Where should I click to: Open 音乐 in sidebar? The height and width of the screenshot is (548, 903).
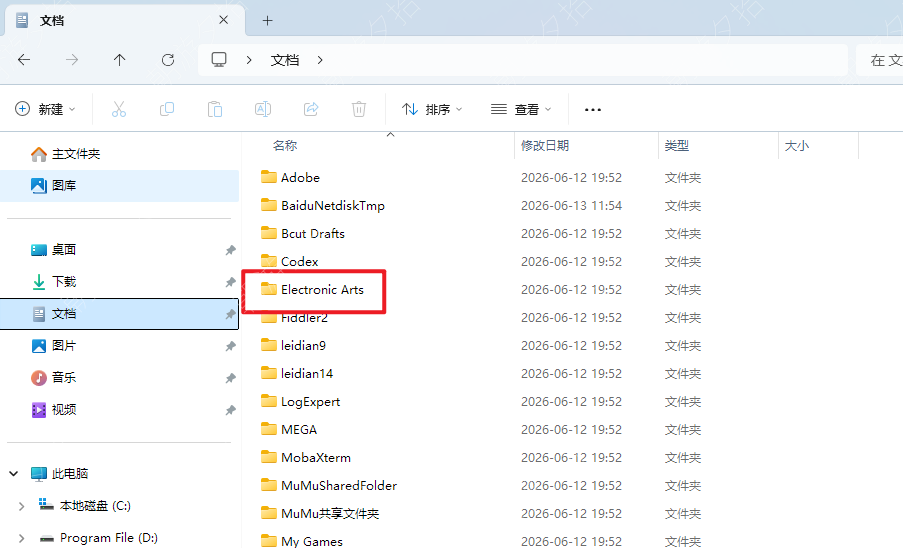64,378
